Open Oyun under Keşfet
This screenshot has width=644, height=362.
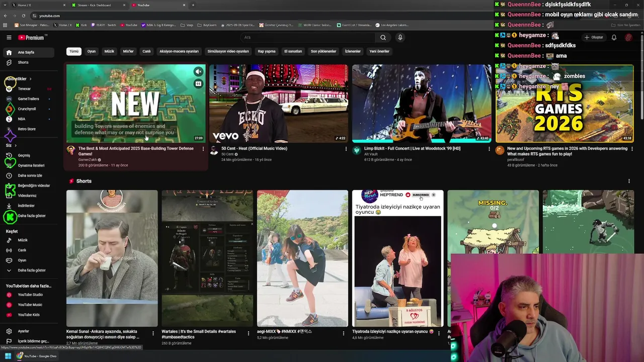pos(28,260)
